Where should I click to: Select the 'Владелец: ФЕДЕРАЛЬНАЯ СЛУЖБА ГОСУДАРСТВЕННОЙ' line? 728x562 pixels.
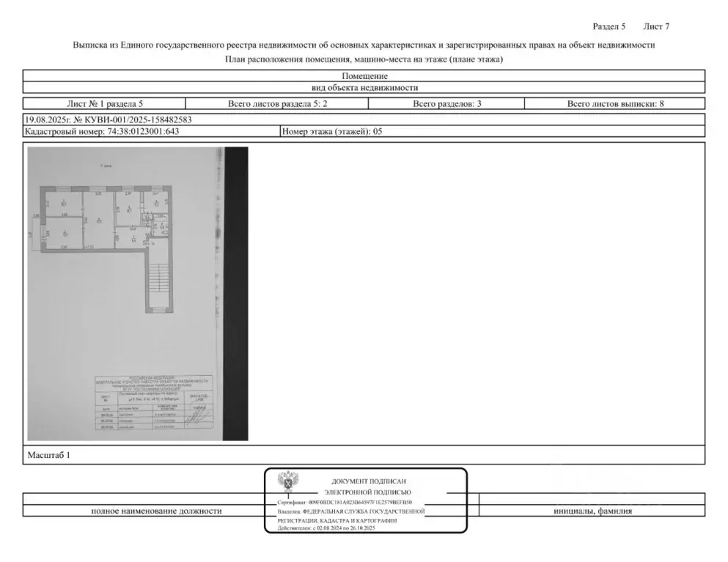[x=351, y=511]
